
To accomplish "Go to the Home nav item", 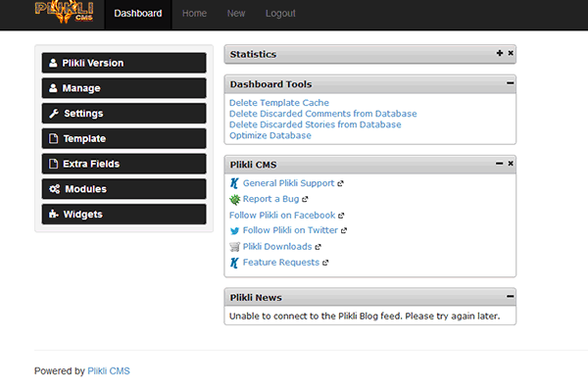I will 194,14.
